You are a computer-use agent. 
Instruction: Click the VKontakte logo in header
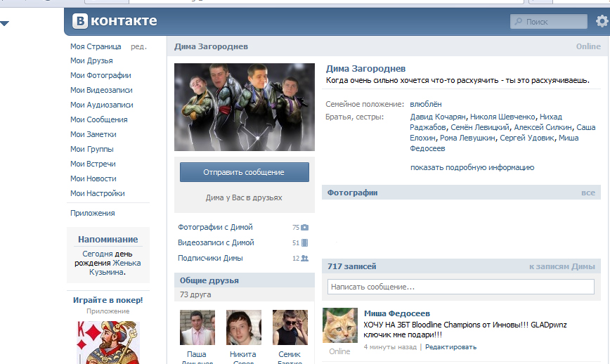click(115, 21)
